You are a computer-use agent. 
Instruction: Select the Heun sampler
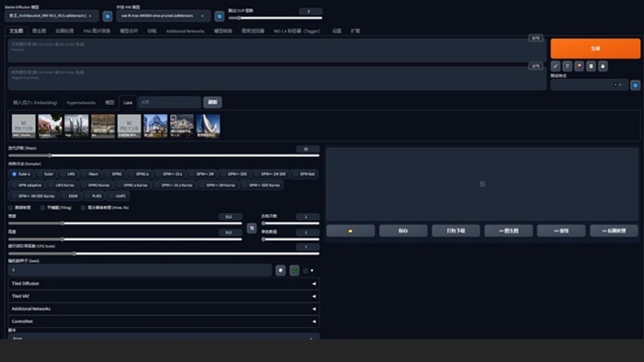(89, 175)
